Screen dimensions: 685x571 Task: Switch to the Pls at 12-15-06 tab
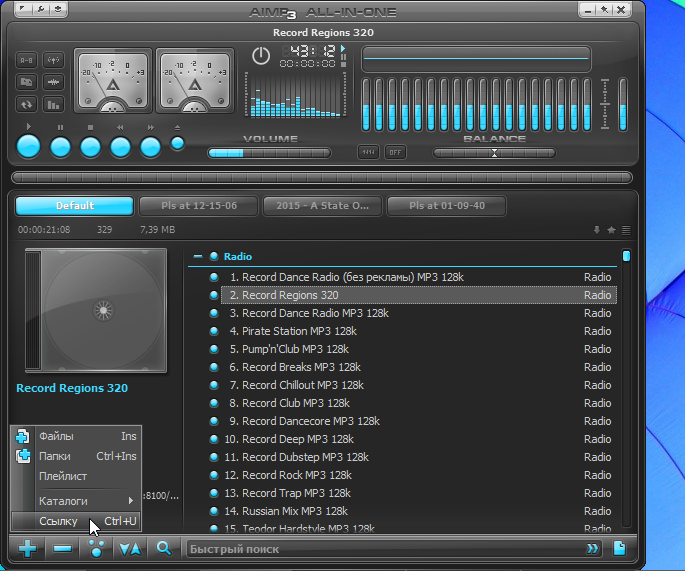pos(196,206)
